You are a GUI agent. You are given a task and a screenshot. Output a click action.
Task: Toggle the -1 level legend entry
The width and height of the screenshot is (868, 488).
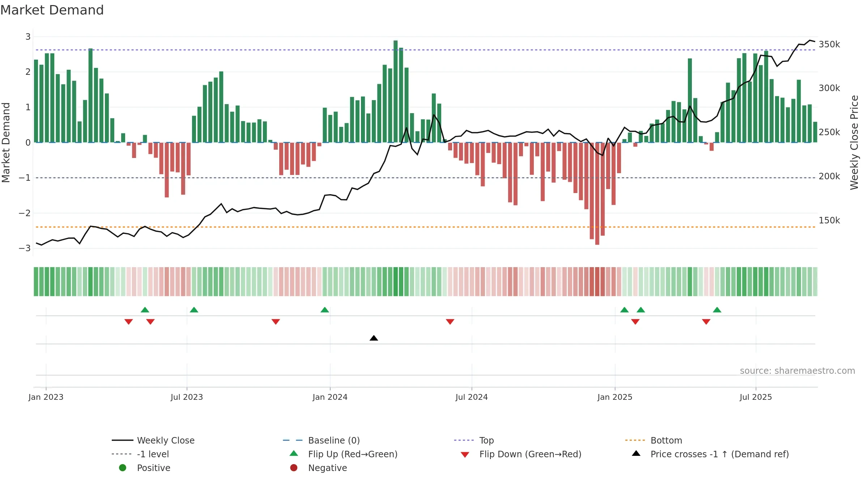[140, 454]
